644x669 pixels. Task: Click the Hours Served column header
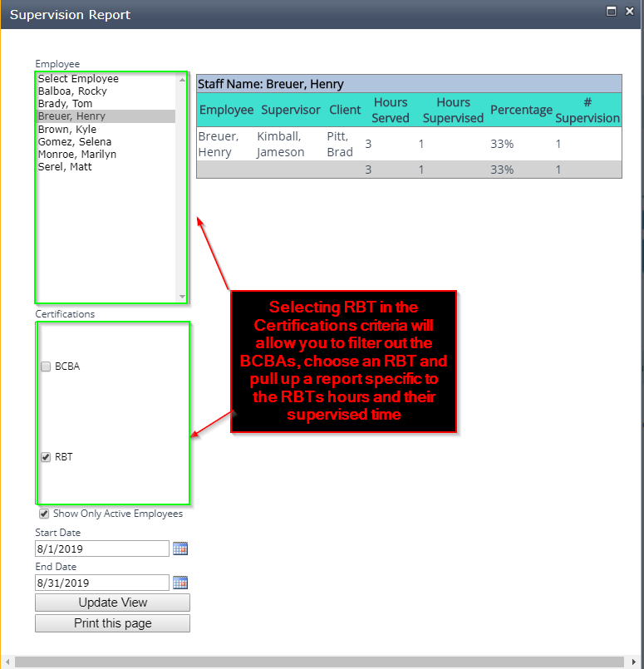(391, 110)
